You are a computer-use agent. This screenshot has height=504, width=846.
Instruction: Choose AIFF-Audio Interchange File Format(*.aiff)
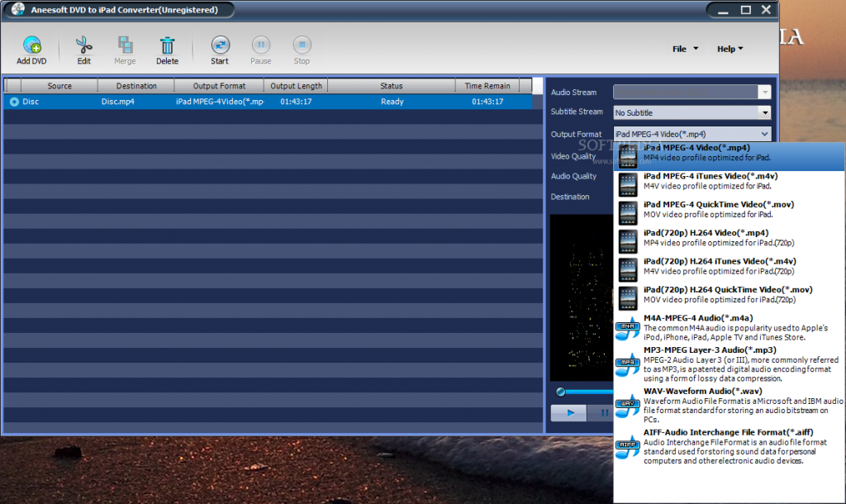(730, 446)
